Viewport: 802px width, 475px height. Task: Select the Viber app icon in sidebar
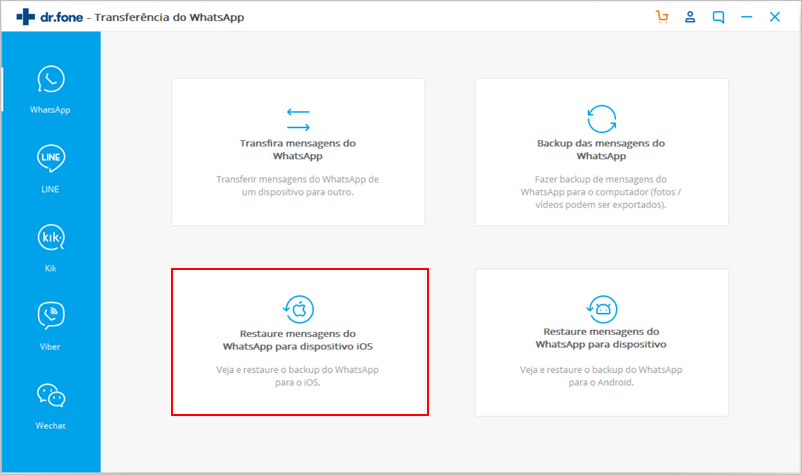click(x=51, y=316)
